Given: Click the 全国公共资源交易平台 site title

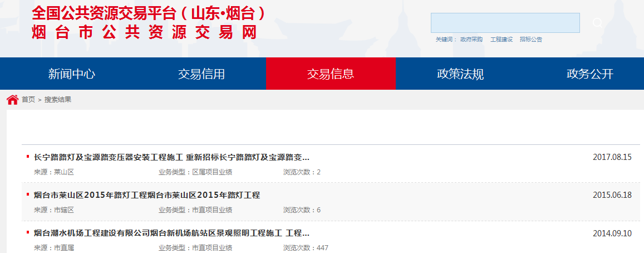Looking at the screenshot, I should tap(149, 12).
